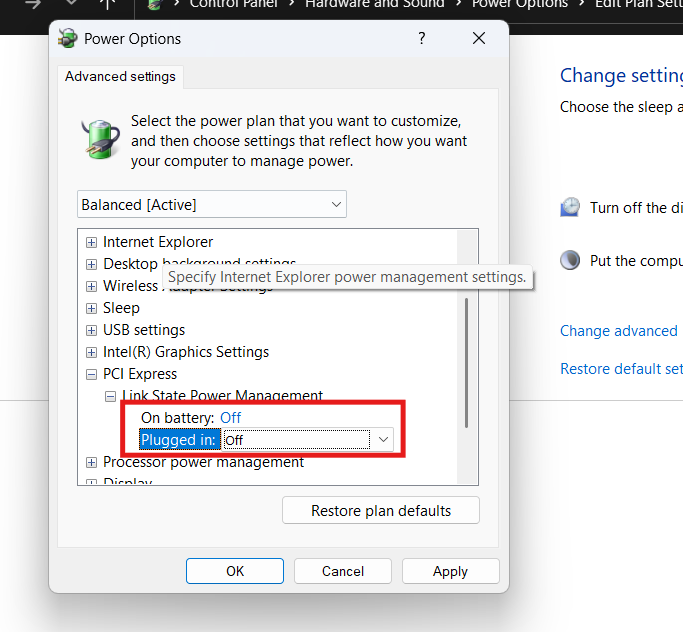Screen dimensions: 683x632
Task: Click the On battery: label
Action: (178, 418)
